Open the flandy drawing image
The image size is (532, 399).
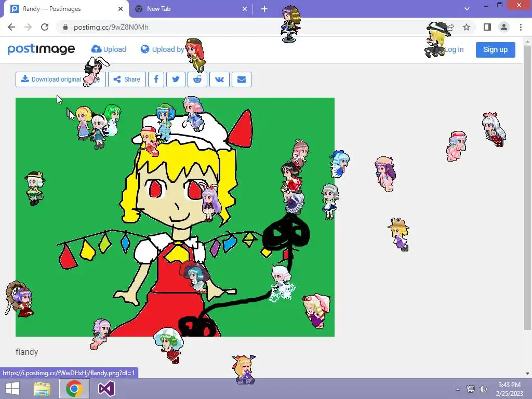click(175, 217)
